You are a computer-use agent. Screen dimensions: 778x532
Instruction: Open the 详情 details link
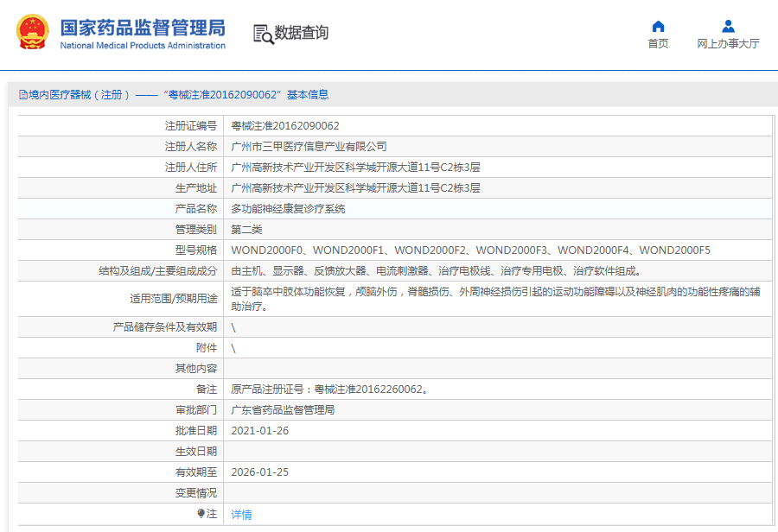(x=242, y=514)
